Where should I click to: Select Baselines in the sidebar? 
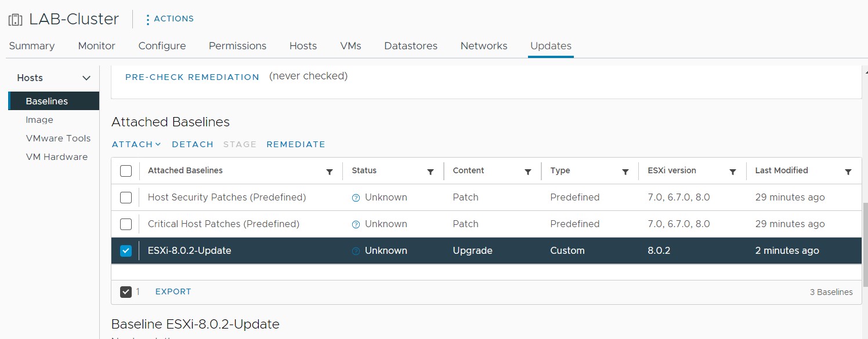click(x=54, y=101)
